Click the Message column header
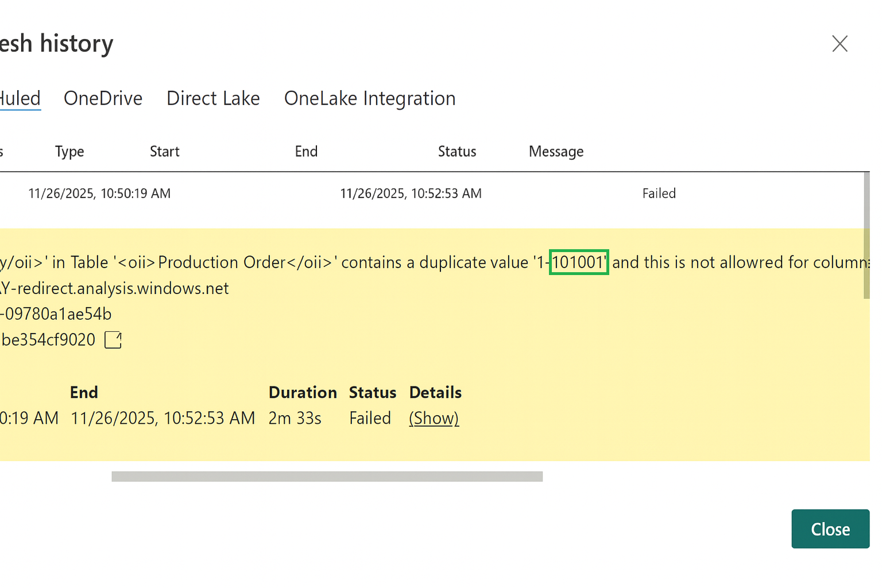The image size is (882, 588). pos(556,152)
